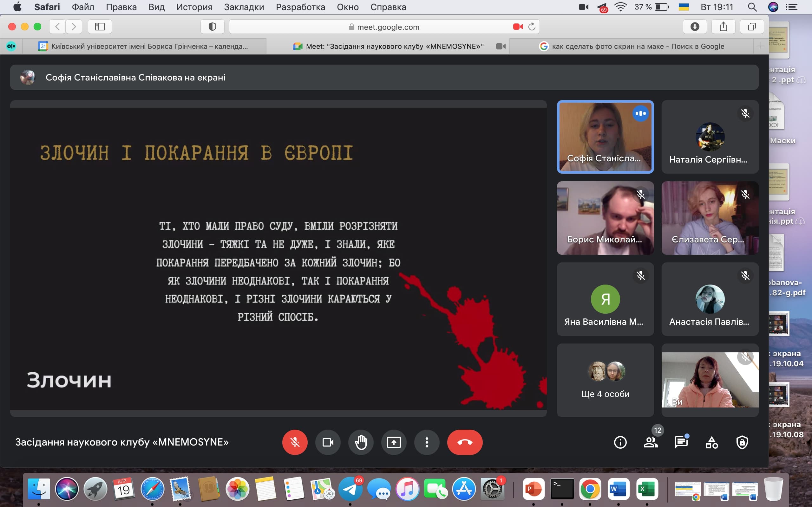
Task: Expand the "Ще 4 особи" tile
Action: (605, 380)
